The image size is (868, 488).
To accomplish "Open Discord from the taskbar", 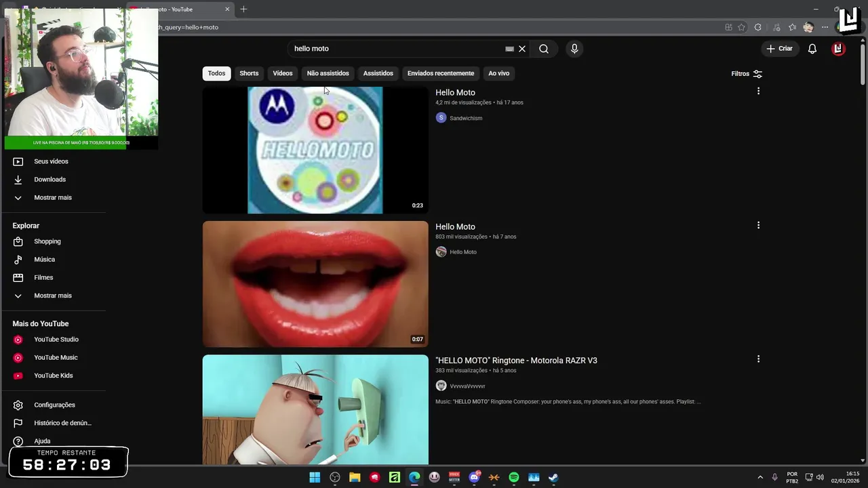I will click(x=474, y=478).
